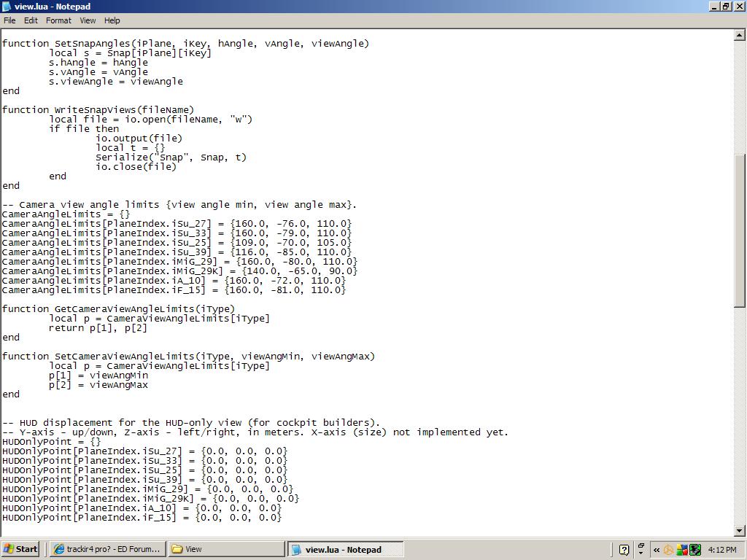
Task: Click line 'function WriteSnapViews(fileName)'
Action: 98,110
